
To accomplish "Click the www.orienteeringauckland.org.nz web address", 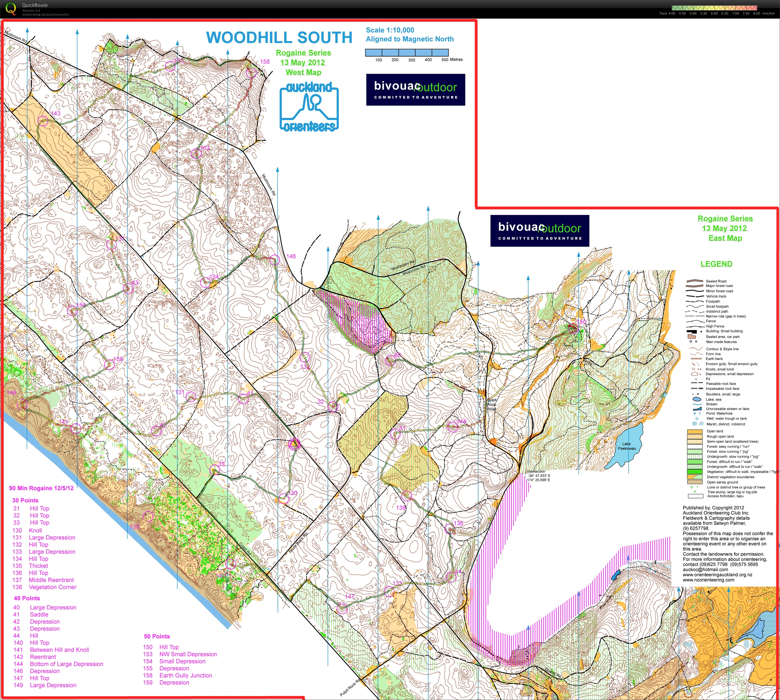I will [x=717, y=575].
